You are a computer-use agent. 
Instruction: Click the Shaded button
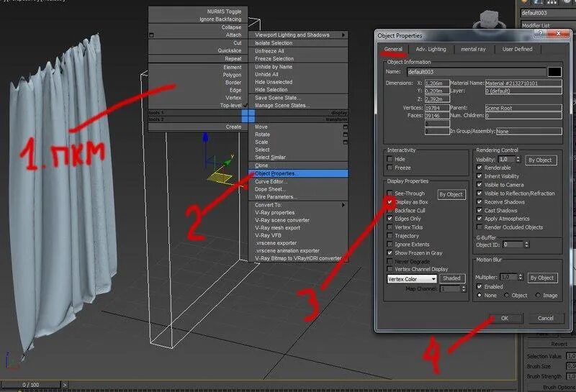[x=452, y=278]
